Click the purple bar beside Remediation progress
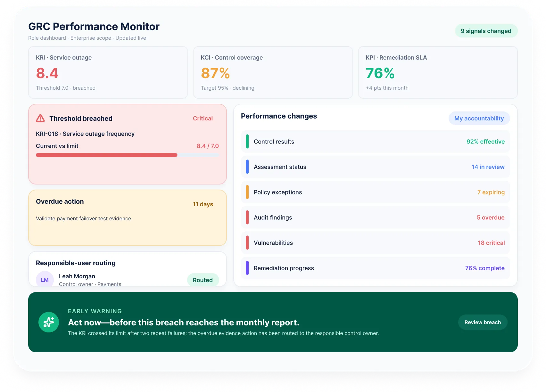 coord(247,268)
